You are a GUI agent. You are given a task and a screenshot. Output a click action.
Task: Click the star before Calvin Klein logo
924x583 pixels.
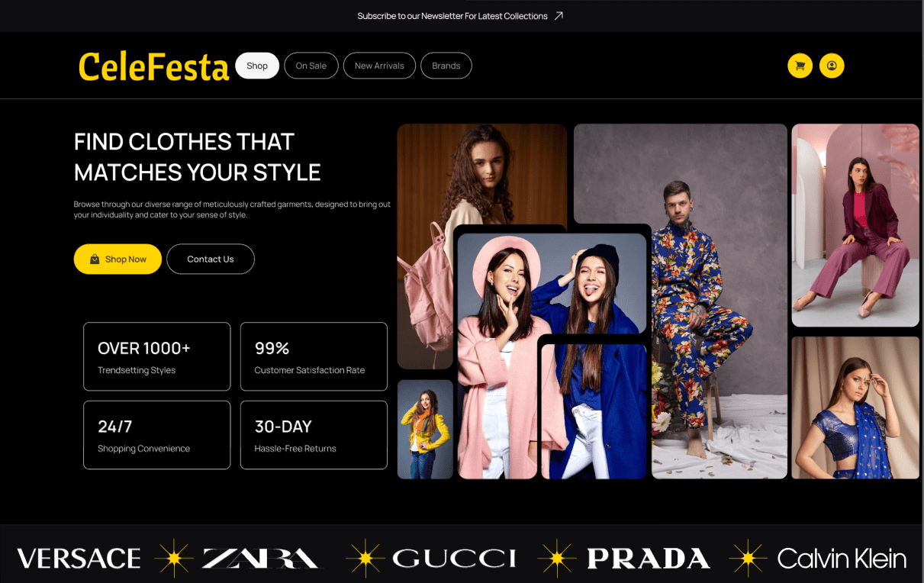(x=748, y=559)
